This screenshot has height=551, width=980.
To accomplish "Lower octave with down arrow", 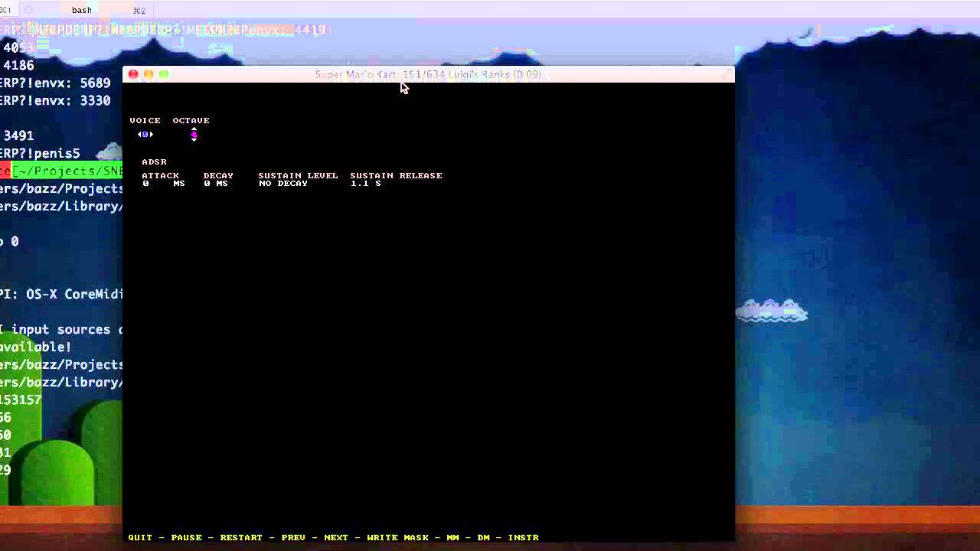I will point(194,140).
